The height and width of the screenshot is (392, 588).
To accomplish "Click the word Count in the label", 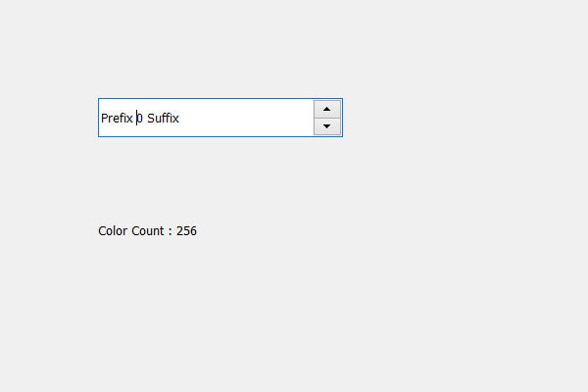I will tap(148, 230).
